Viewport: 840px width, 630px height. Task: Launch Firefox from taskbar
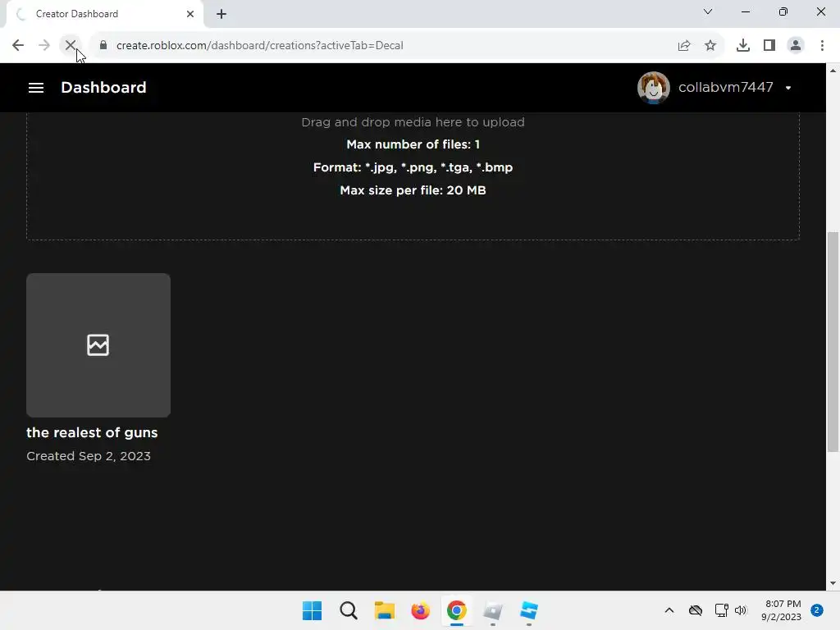tap(421, 610)
